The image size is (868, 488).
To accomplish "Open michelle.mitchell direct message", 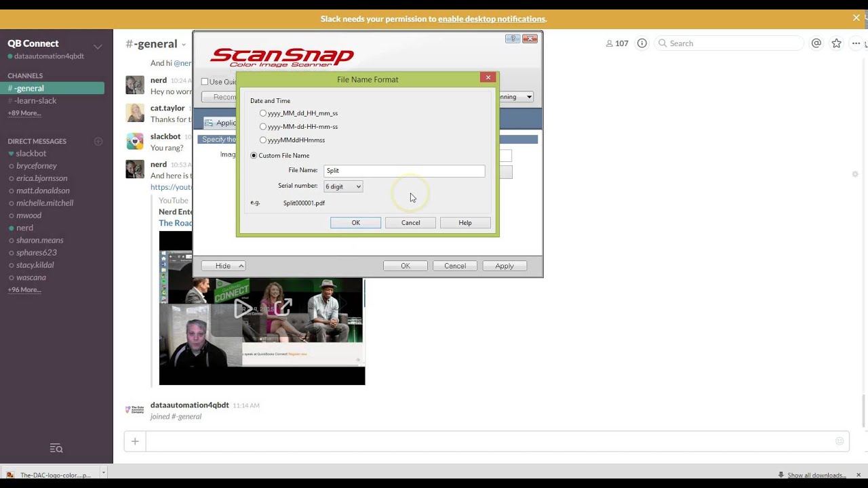I will tap(45, 203).
